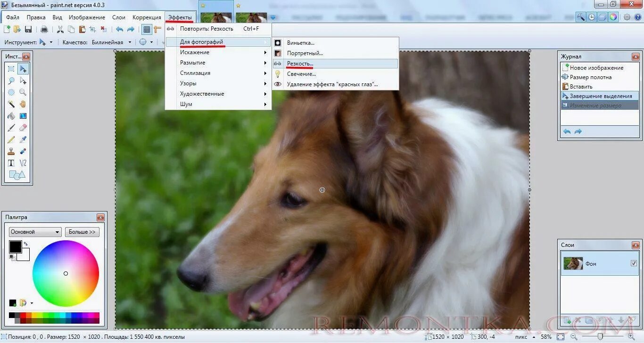Screen dimensions: 644x343
Task: Select the Shapes tool
Action: (17, 175)
